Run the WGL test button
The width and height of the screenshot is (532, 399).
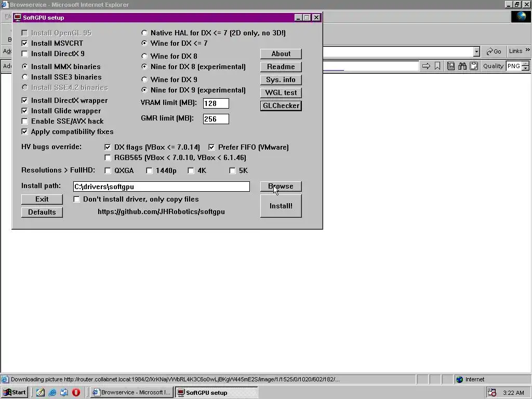tap(281, 92)
